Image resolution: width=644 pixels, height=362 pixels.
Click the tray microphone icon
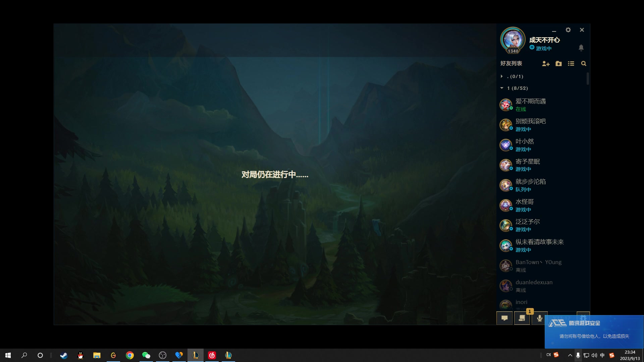[578, 355]
